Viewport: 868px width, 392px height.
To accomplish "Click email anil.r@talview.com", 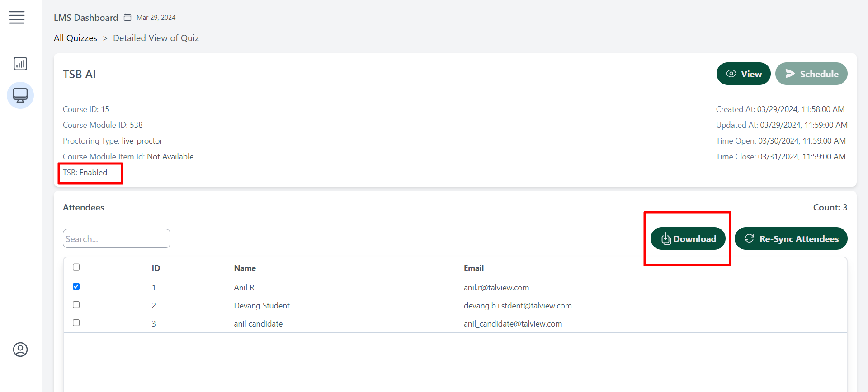I will point(496,288).
